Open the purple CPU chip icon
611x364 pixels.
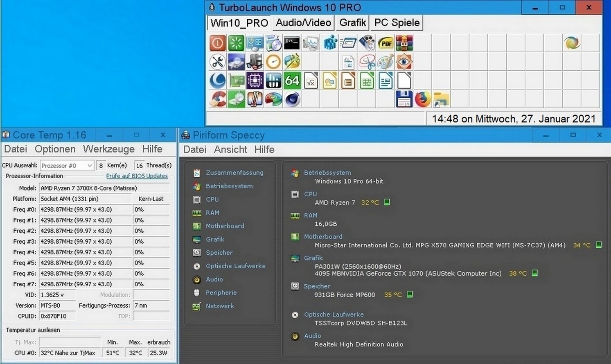point(255,81)
